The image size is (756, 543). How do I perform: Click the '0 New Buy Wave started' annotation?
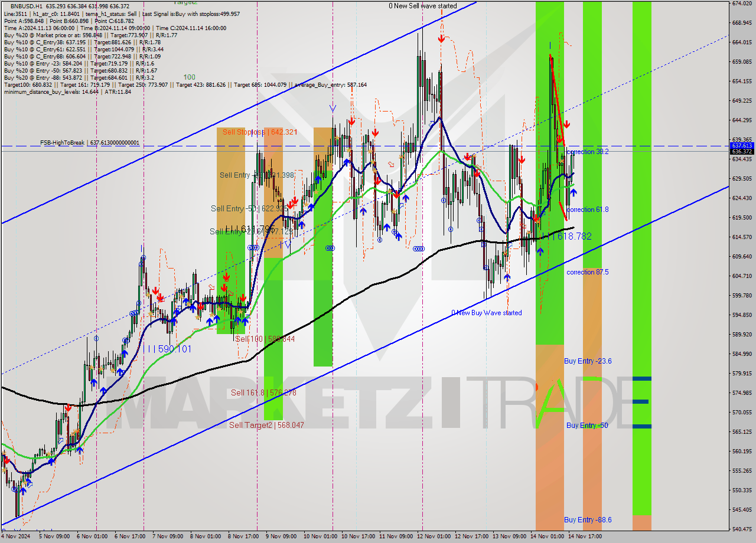coord(487,313)
